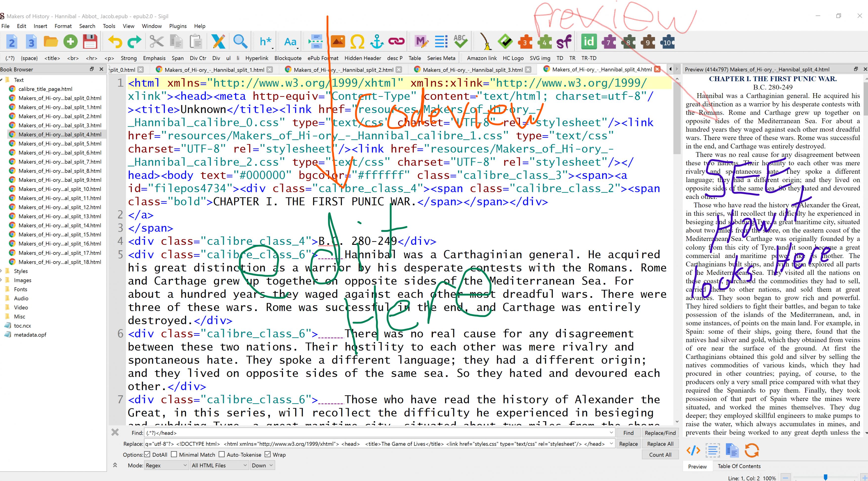868x481 pixels.
Task: Click the Insert image file icon
Action: [338, 42]
